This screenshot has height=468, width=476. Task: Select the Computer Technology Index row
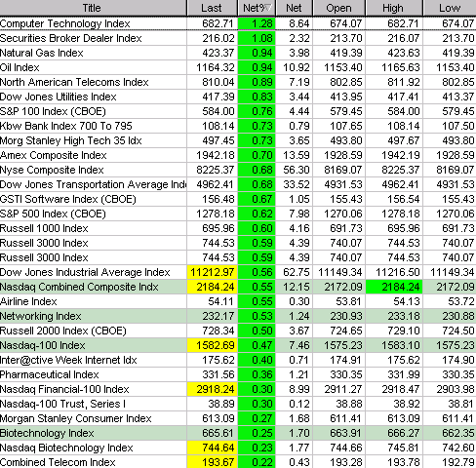(238, 23)
